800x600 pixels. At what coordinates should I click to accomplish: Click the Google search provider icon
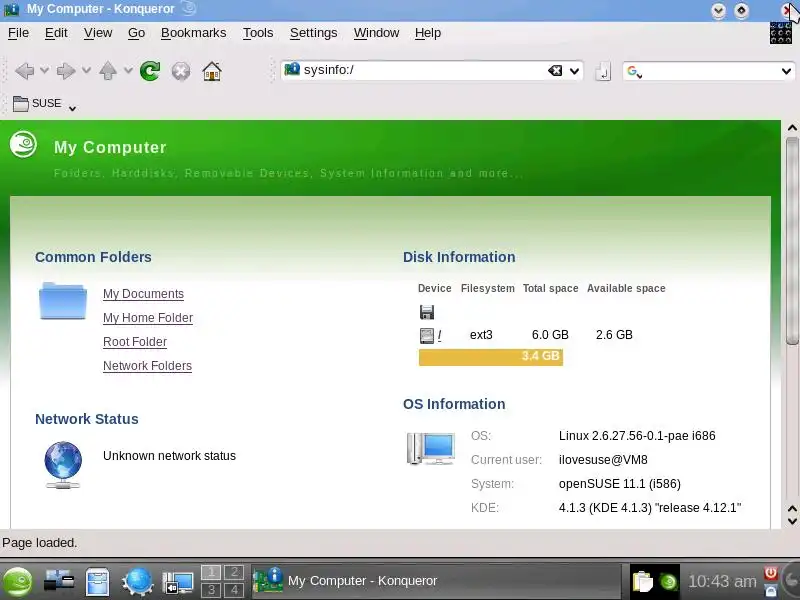tap(633, 71)
